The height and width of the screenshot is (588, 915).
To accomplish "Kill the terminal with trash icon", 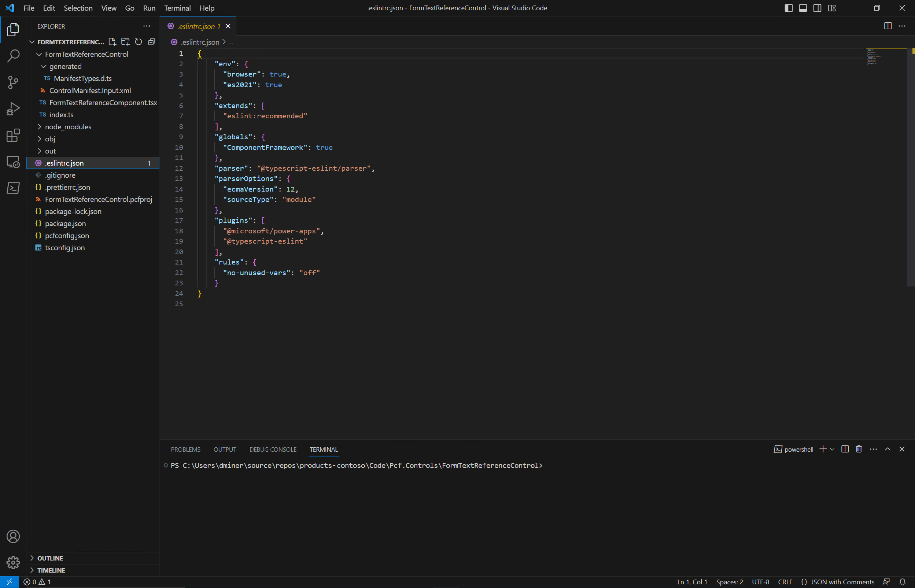I will pyautogui.click(x=859, y=449).
